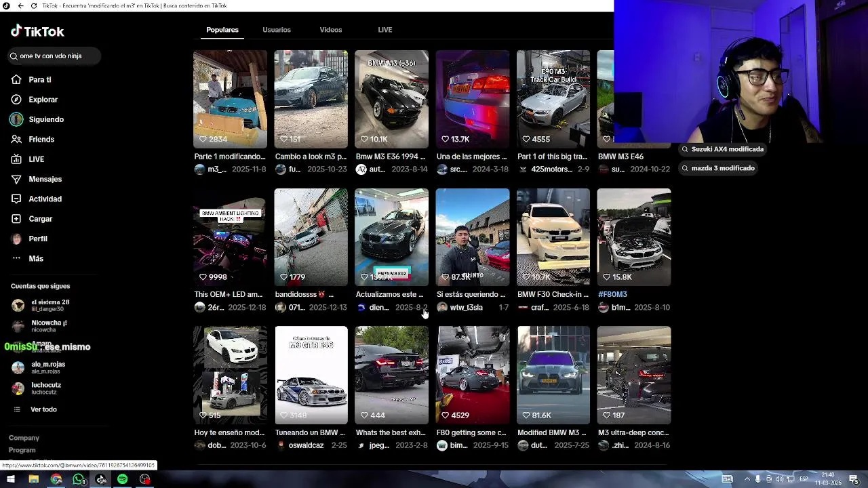Open the Actividad notification icon
Image resolution: width=868 pixels, height=488 pixels.
click(16, 199)
